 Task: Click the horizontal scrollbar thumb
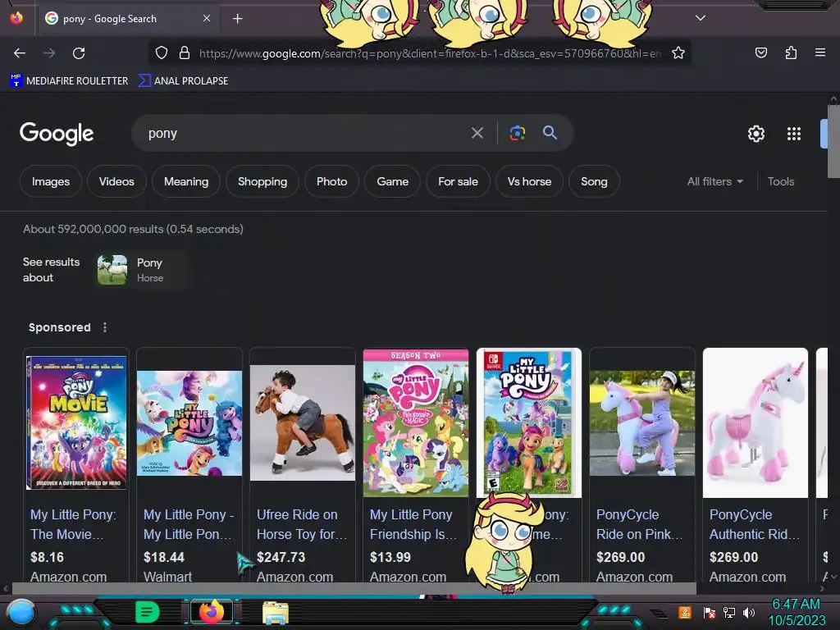point(354,588)
